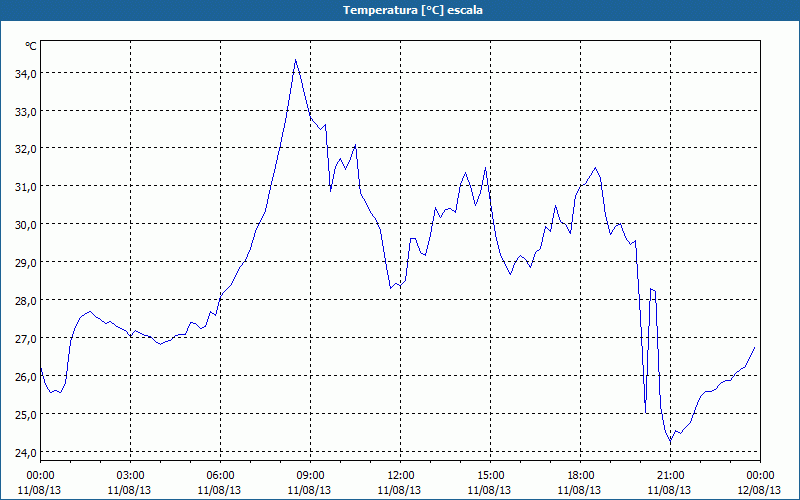The width and height of the screenshot is (800, 500).
Task: Click the 21:00 time axis label
Action: click(670, 476)
